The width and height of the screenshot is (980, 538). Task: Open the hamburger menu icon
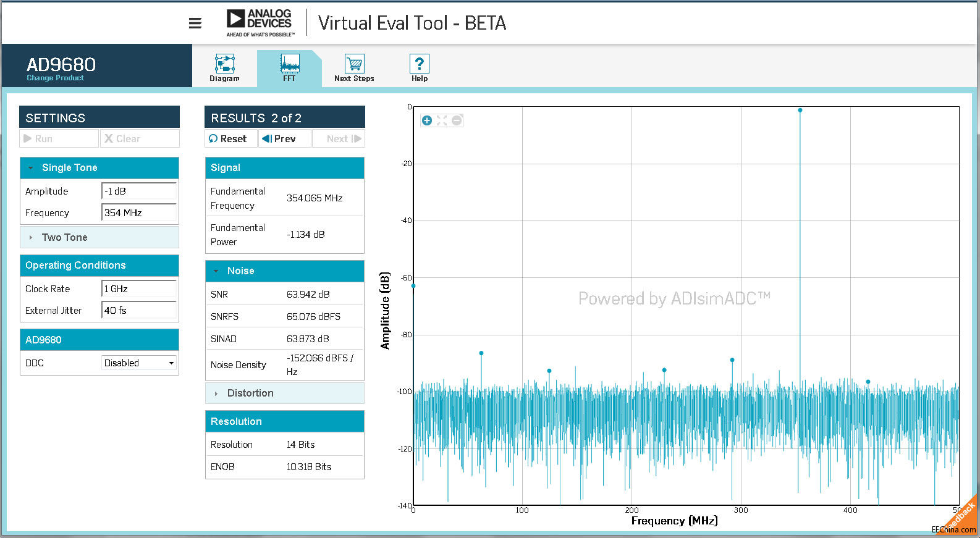(195, 23)
